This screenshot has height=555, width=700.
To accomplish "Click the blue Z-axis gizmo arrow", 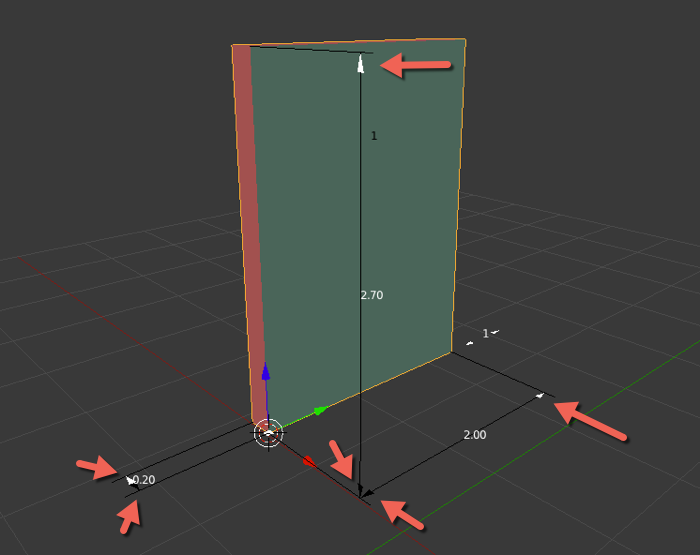I will [266, 371].
